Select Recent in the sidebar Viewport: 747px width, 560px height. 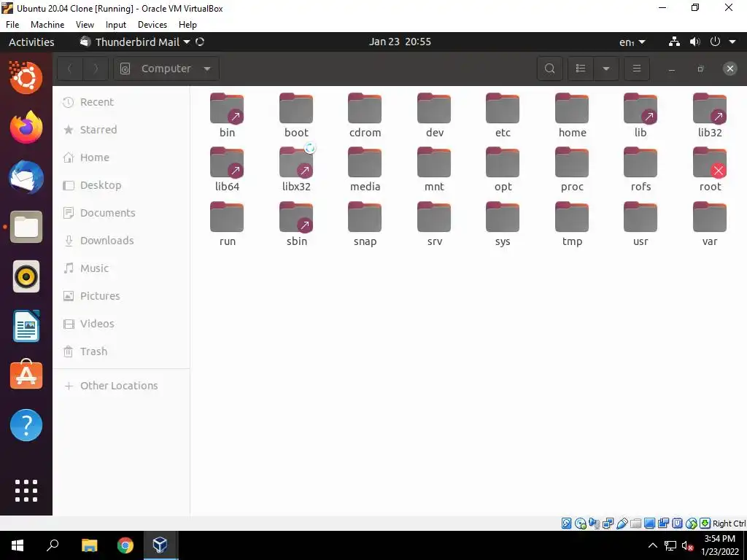click(121, 102)
